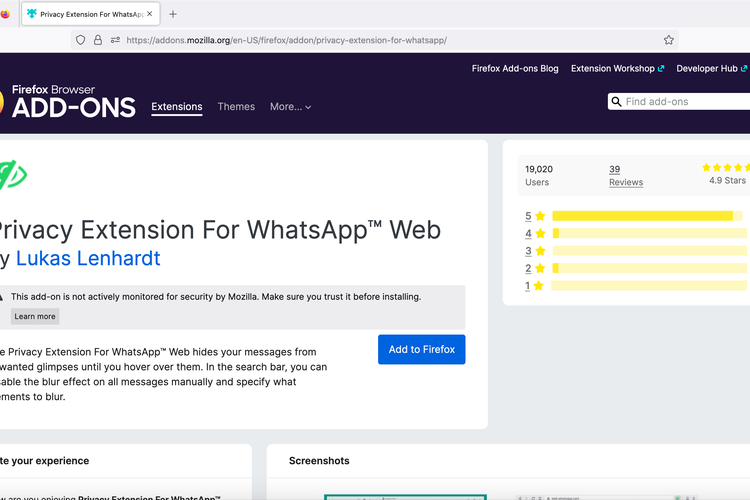The height and width of the screenshot is (500, 750).
Task: Click the tracking protection shield icon
Action: click(80, 40)
